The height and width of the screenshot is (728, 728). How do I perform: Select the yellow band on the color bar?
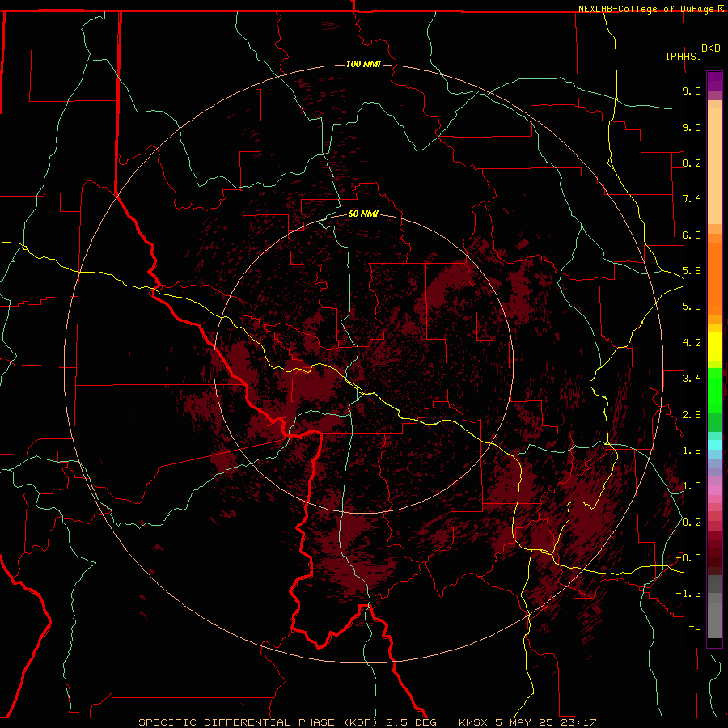(714, 346)
